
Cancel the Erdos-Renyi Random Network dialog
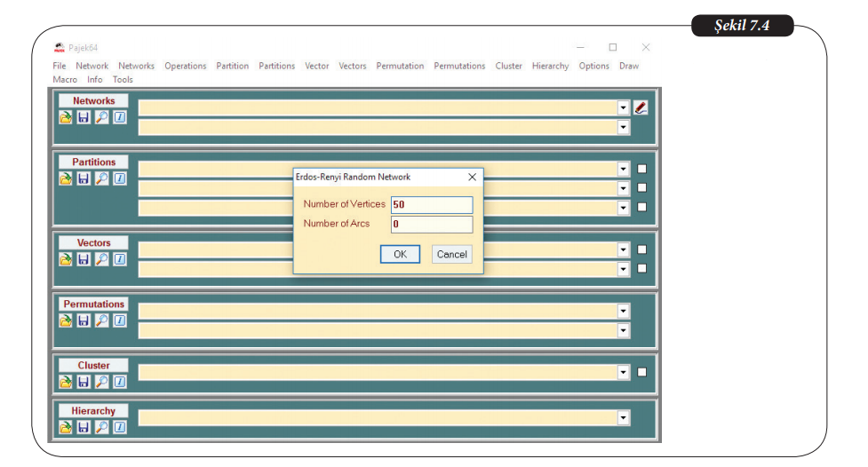click(x=451, y=254)
